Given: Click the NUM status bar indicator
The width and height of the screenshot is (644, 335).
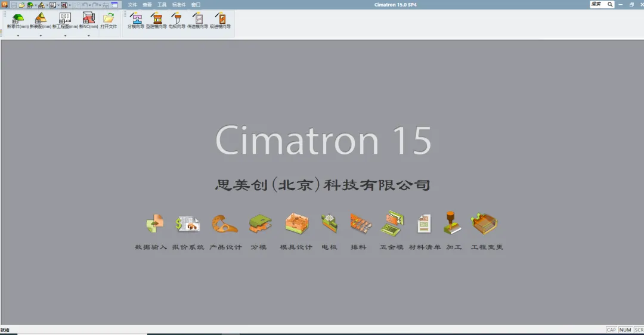Looking at the screenshot, I should pyautogui.click(x=625, y=330).
